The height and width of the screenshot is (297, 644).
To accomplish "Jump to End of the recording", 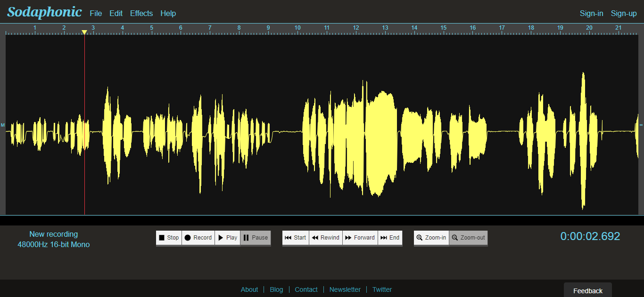I will [x=390, y=238].
